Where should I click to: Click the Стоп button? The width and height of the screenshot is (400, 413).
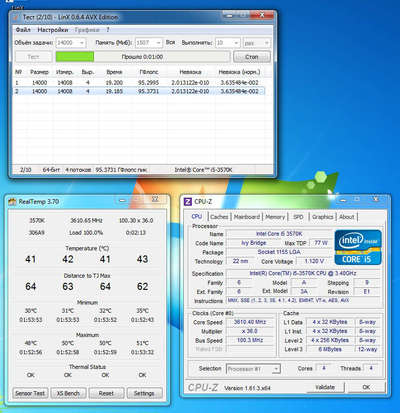(x=252, y=57)
